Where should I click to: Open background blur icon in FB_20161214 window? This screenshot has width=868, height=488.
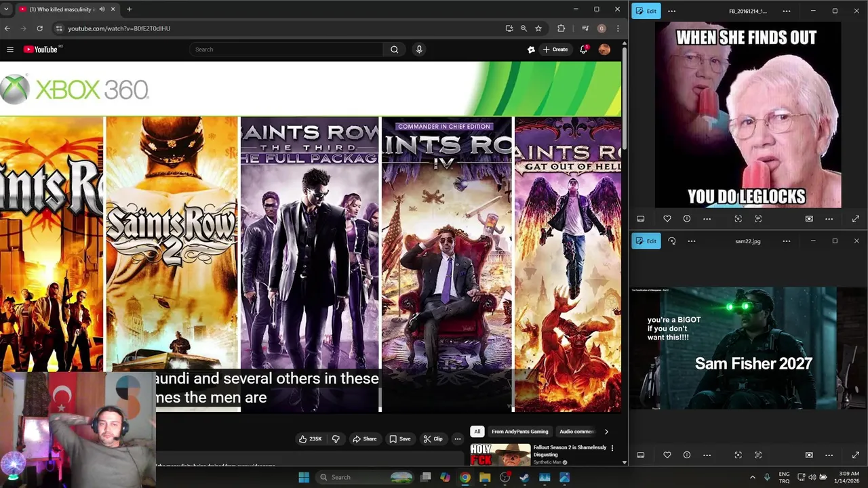(809, 219)
